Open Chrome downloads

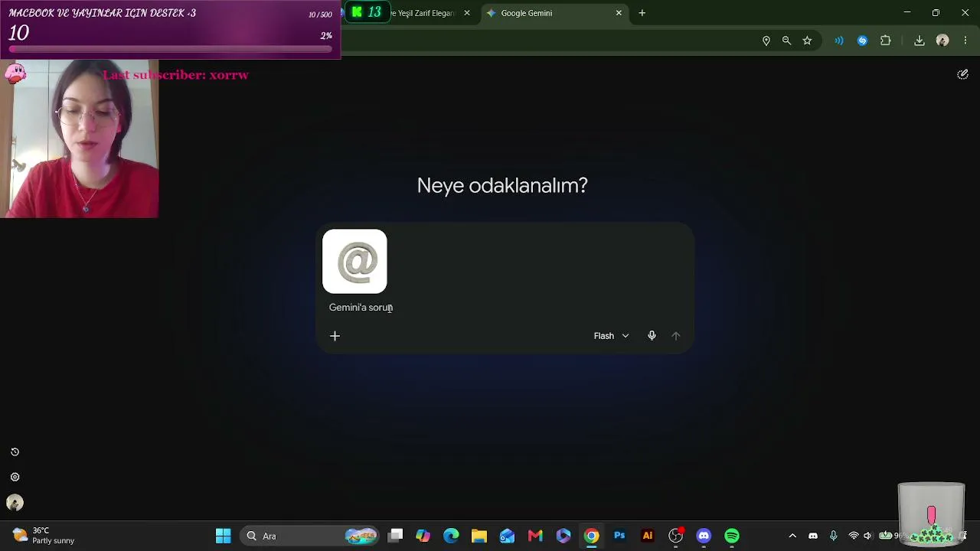pos(920,41)
